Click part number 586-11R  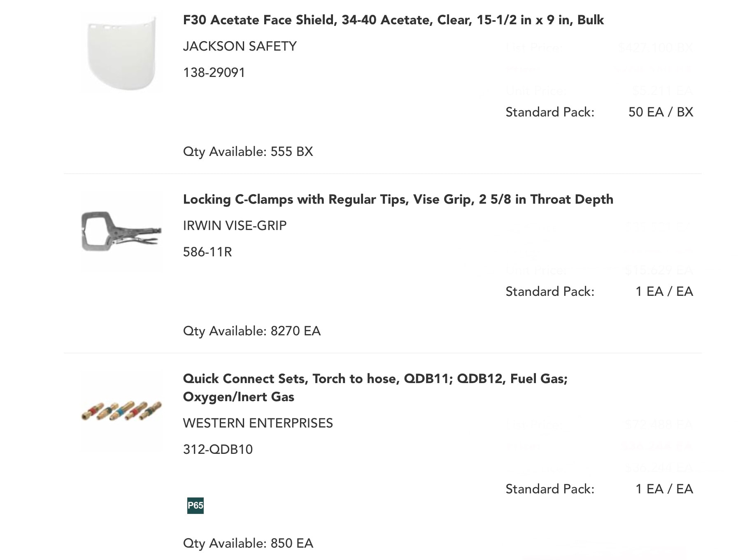207,252
